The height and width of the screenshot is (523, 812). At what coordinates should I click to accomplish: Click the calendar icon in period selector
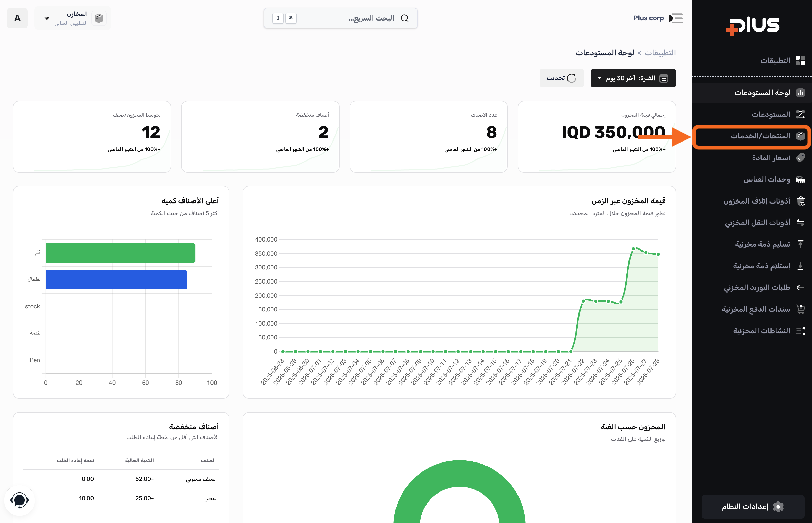point(664,78)
